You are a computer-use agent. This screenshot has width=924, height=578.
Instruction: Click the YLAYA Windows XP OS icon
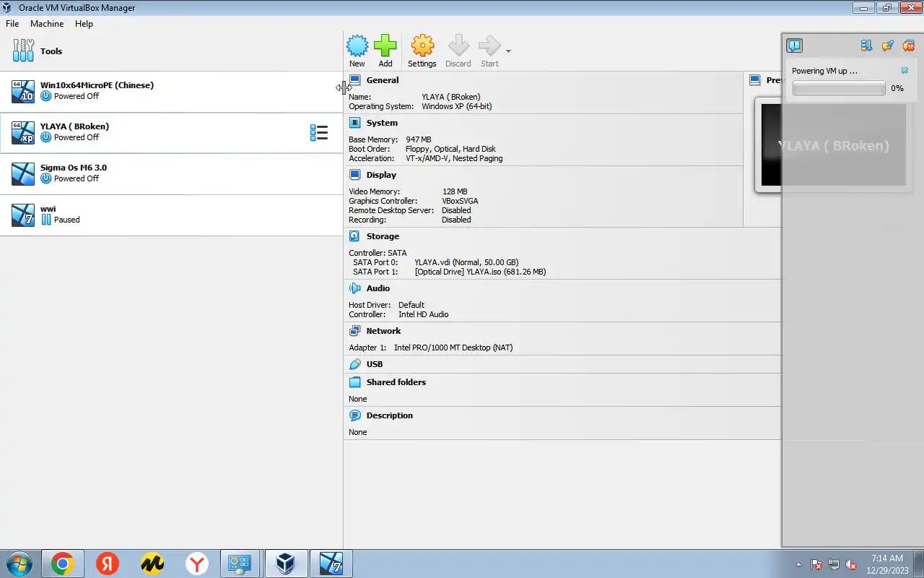23,132
